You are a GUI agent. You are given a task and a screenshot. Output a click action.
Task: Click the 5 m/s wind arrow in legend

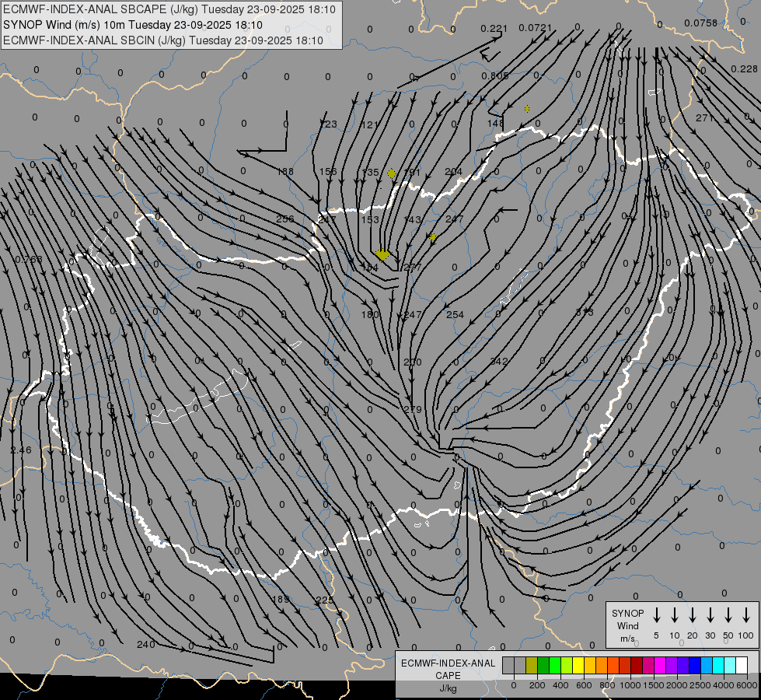pyautogui.click(x=656, y=615)
